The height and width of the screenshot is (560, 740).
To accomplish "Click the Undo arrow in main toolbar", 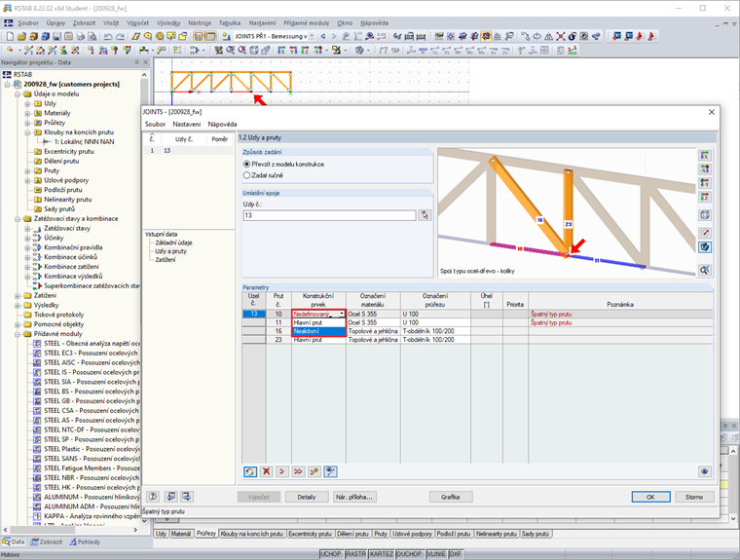I will click(108, 36).
